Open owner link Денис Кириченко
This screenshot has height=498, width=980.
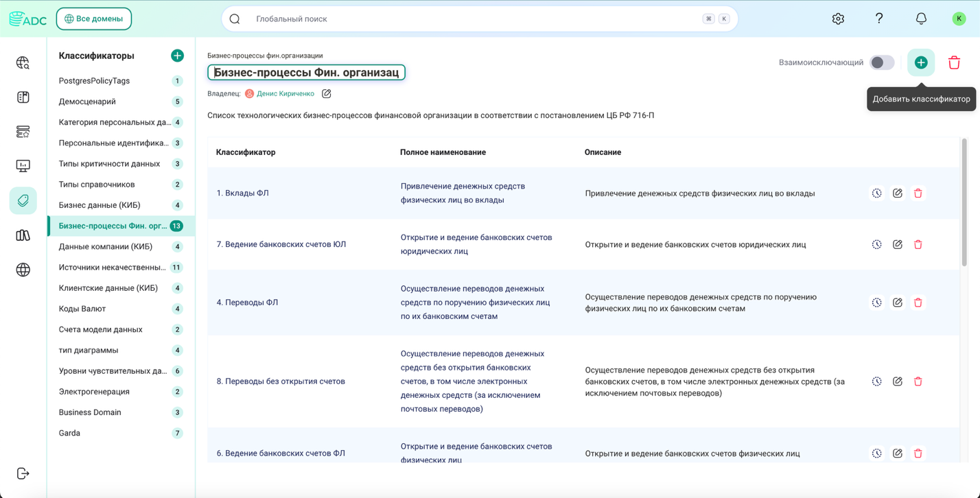[285, 93]
